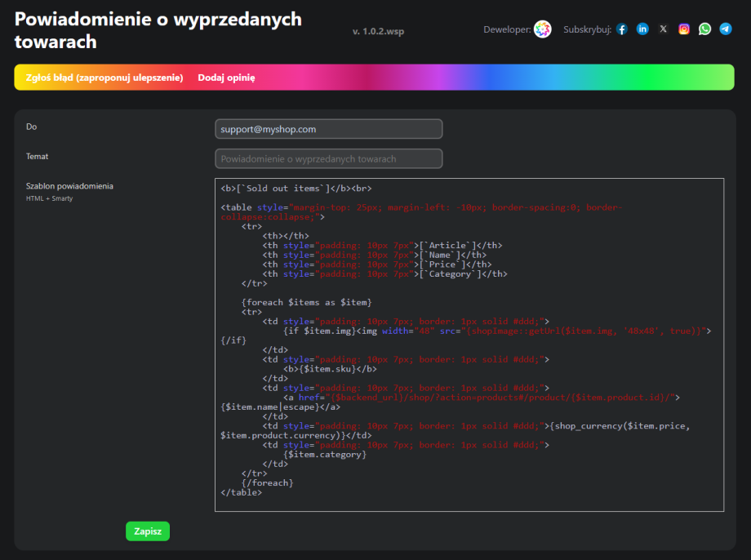The height and width of the screenshot is (560, 751).
Task: Visit the LinkedIn page icon
Action: [x=642, y=29]
